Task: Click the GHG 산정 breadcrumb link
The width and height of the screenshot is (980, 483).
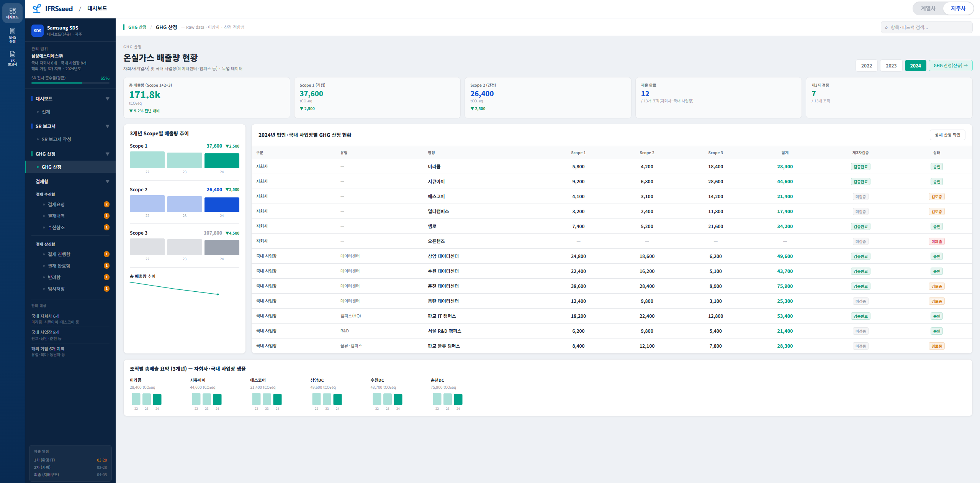Action: 137,27
